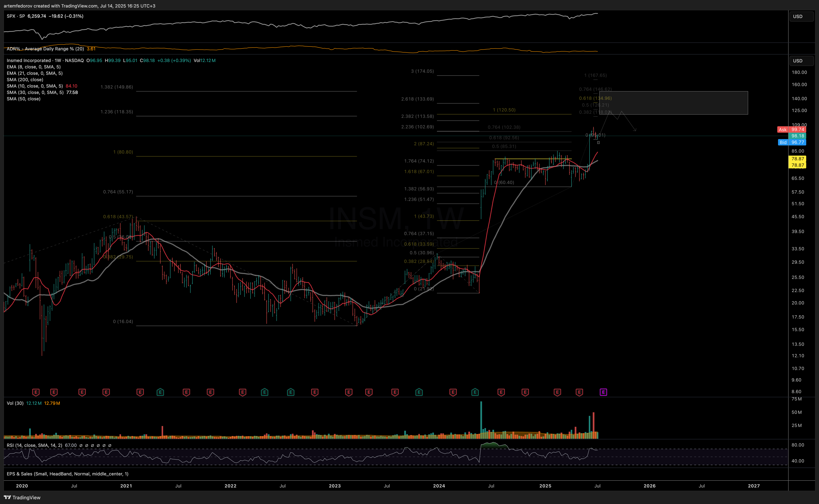Select the RSI (14, close, SMA, 14, 2) legend
Image resolution: width=819 pixels, height=504 pixels.
34,445
